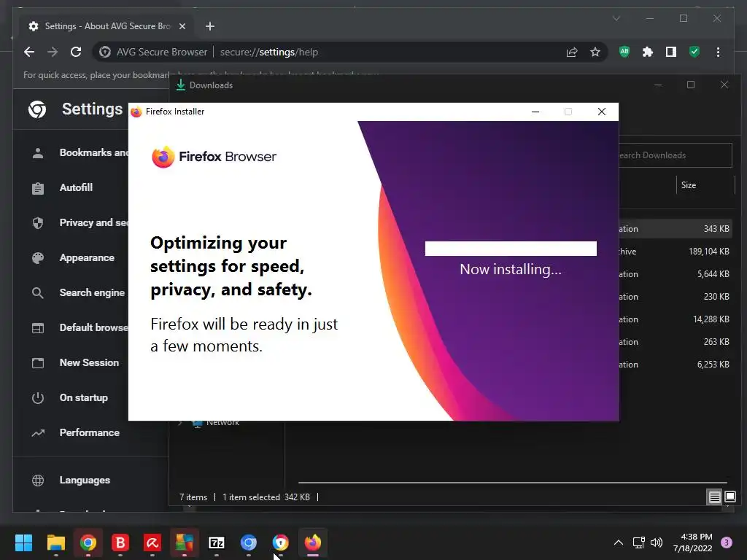This screenshot has width=747, height=560.
Task: Click the browser forward arrow
Action: pyautogui.click(x=53, y=52)
